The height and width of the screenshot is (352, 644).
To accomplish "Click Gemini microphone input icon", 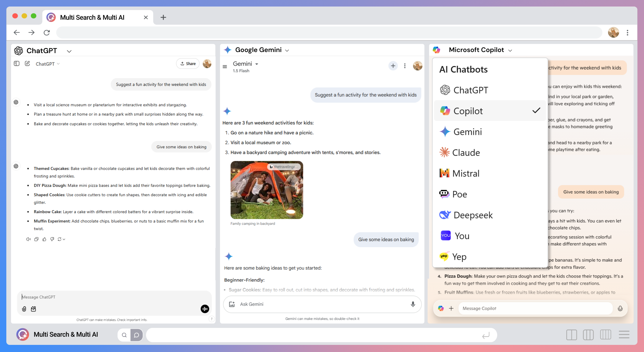I will click(x=413, y=304).
